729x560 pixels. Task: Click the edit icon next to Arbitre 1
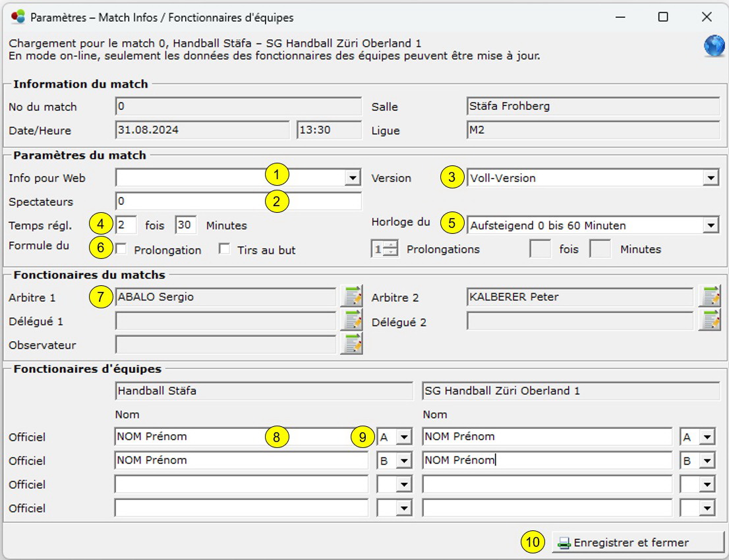(x=352, y=297)
